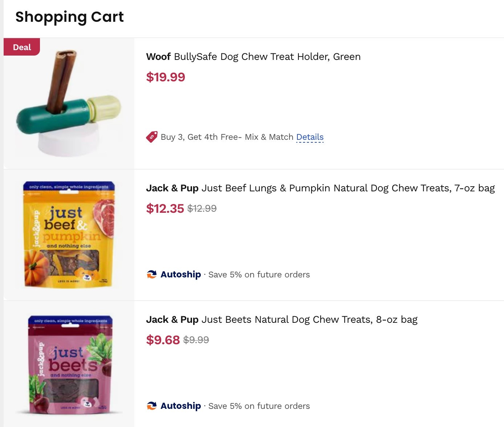The width and height of the screenshot is (504, 427).
Task: Click the Autoship label under Beef Lungs treats
Action: coord(180,274)
